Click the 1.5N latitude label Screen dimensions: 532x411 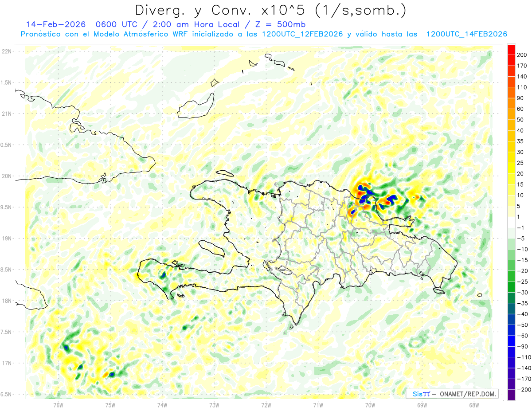coord(7,82)
